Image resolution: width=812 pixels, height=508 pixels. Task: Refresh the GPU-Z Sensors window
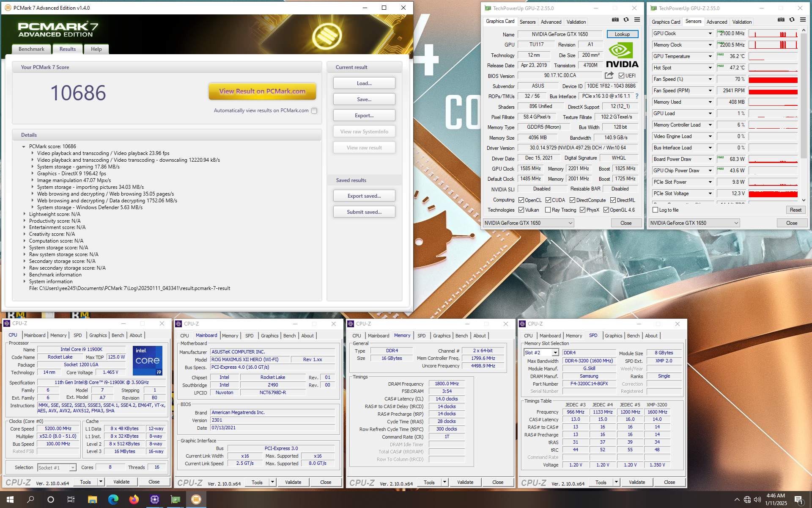(792, 20)
